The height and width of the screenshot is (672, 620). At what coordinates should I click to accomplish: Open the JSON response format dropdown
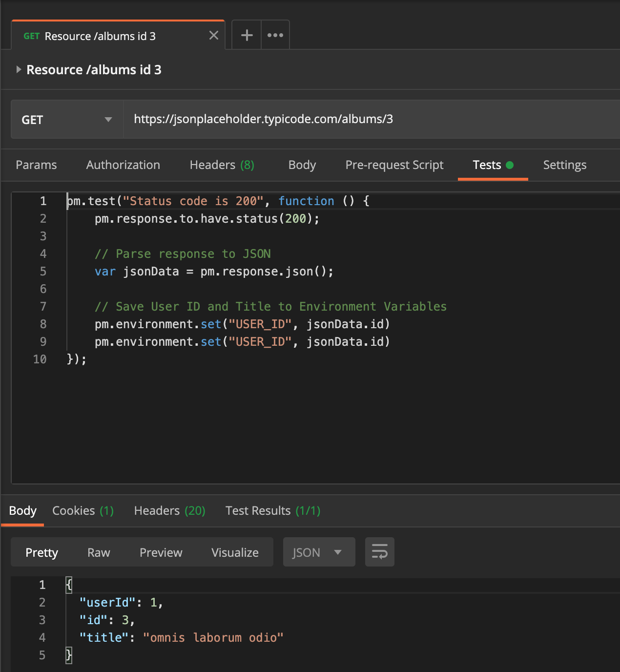(x=318, y=552)
